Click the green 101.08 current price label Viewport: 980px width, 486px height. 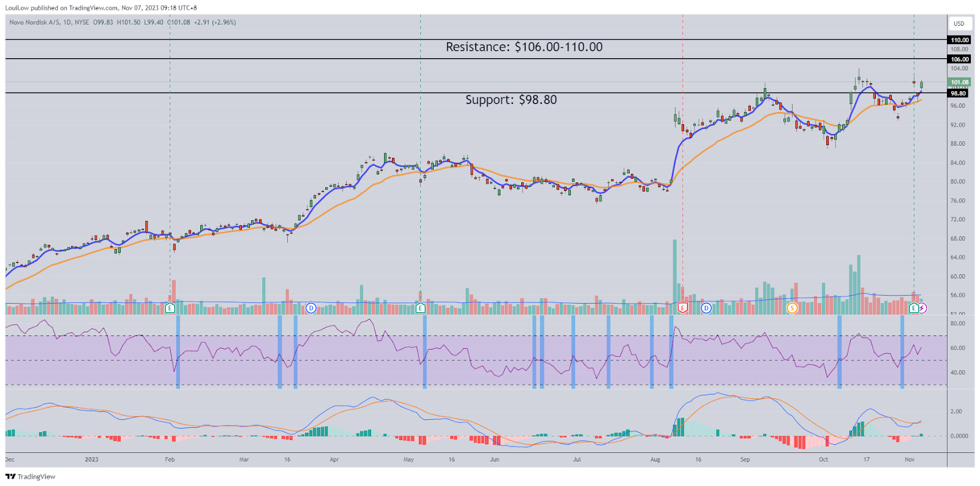[960, 82]
